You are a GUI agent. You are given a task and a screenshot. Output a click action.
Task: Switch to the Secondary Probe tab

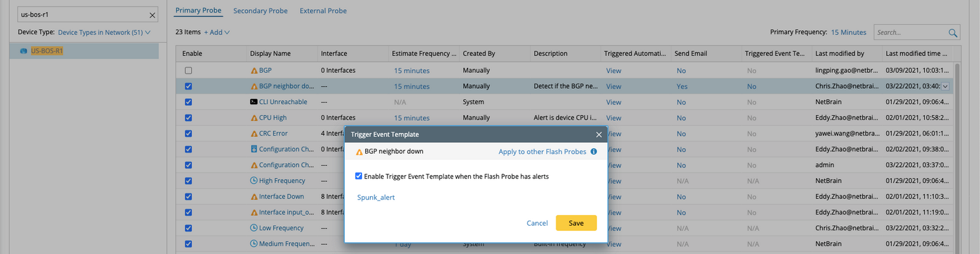pos(261,11)
